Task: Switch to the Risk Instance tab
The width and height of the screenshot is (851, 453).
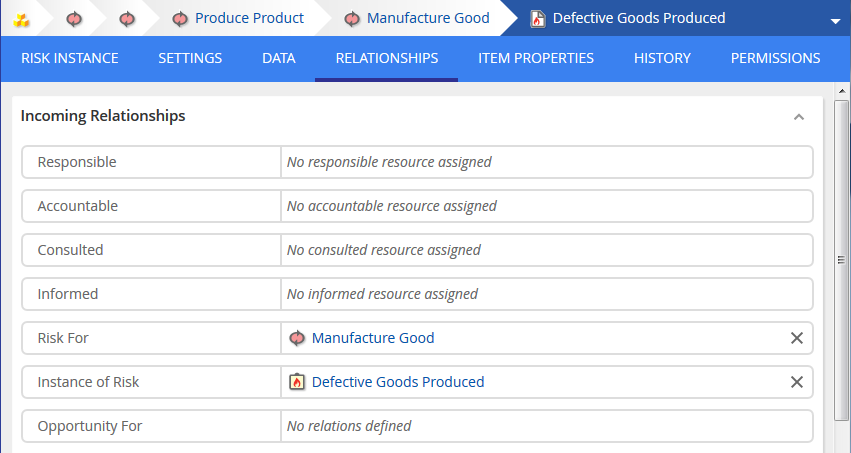Action: [70, 58]
